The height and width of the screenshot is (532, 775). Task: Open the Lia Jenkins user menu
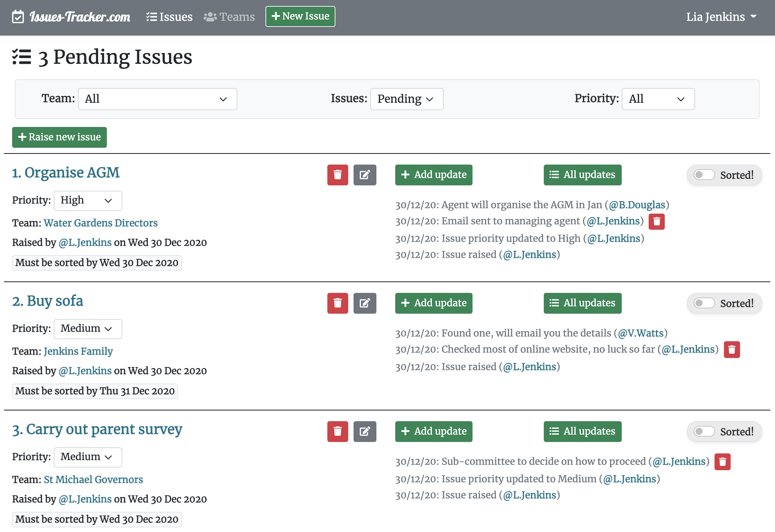click(x=721, y=17)
